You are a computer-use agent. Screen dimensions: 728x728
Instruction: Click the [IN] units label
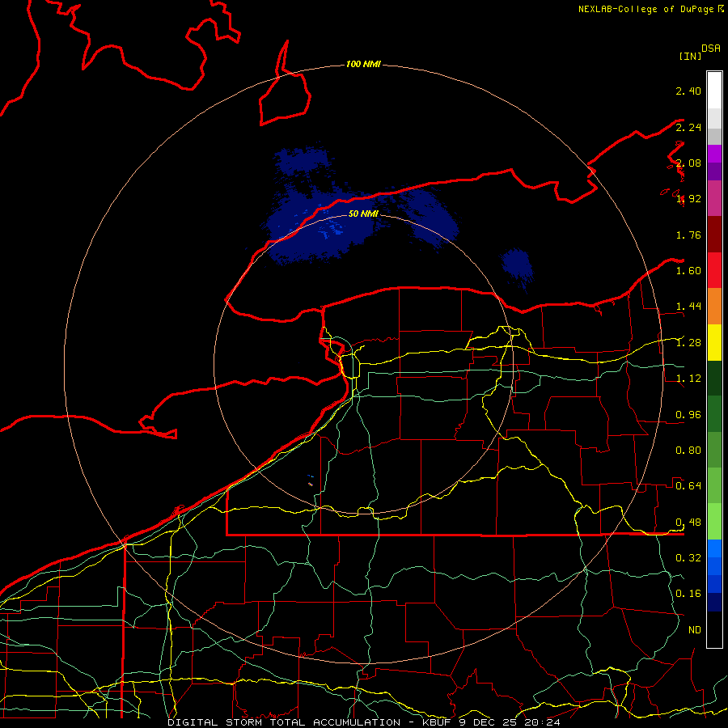coord(690,56)
